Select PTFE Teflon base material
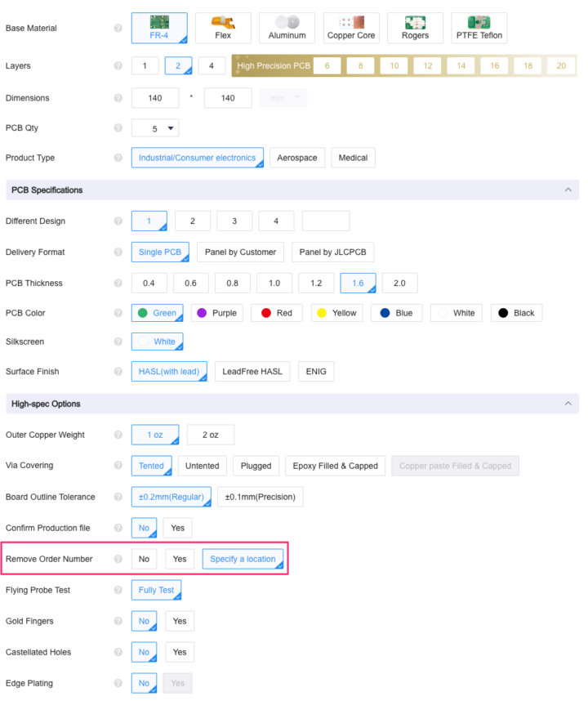The height and width of the screenshot is (701, 588). 479,28
